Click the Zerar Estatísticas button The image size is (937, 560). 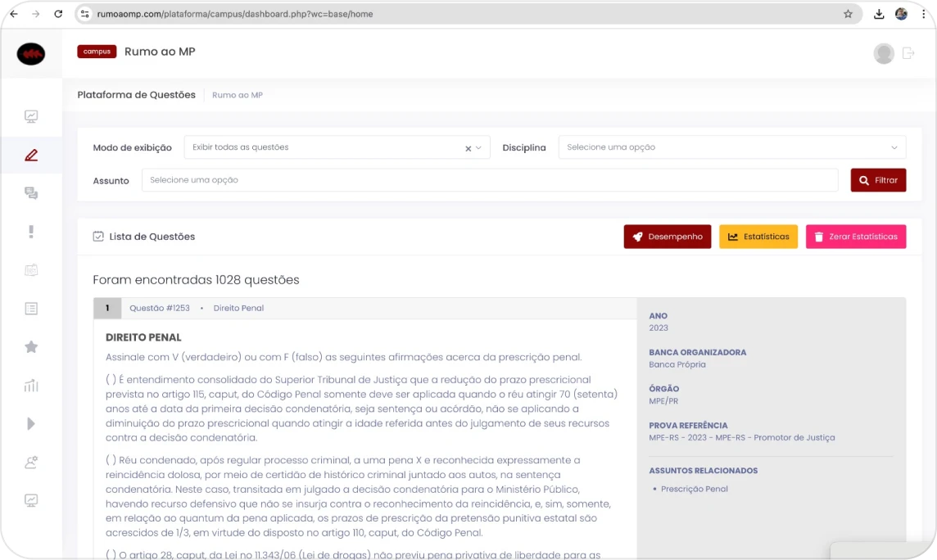tap(855, 237)
